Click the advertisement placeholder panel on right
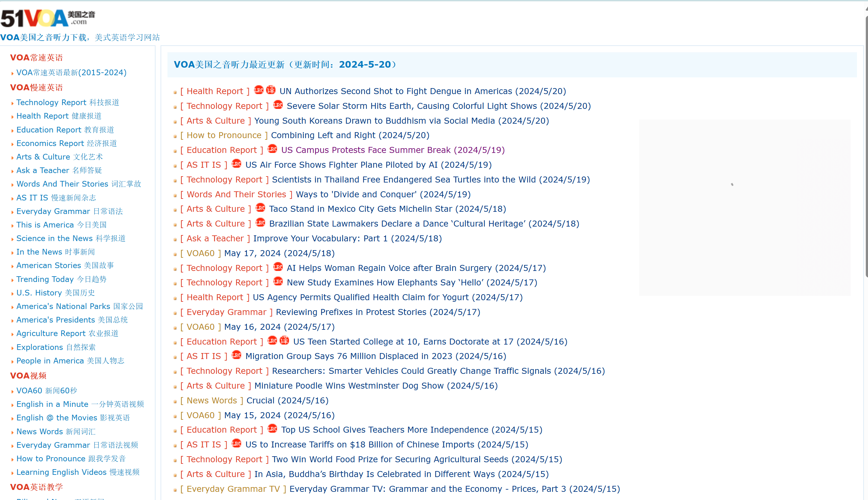868x500 pixels. 745,207
